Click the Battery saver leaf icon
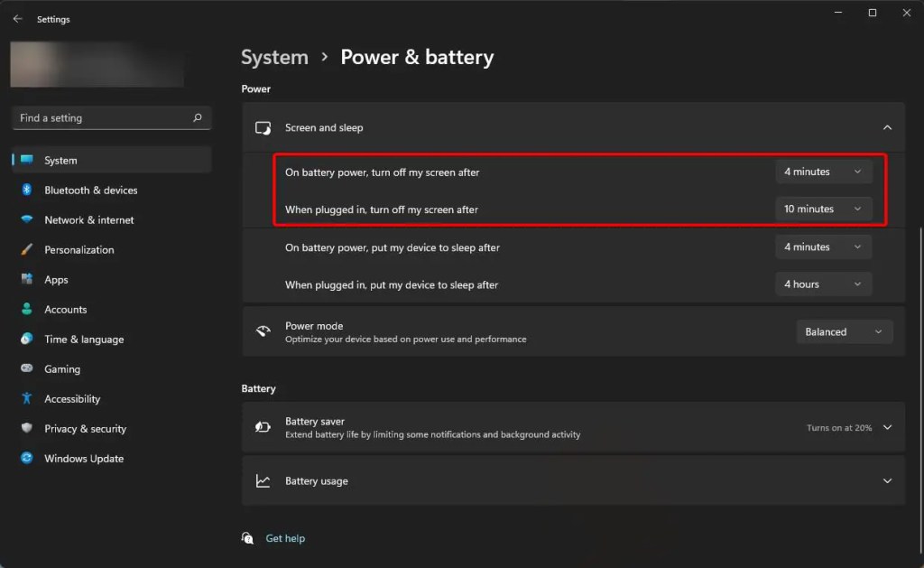The height and width of the screenshot is (568, 924). coord(263,427)
